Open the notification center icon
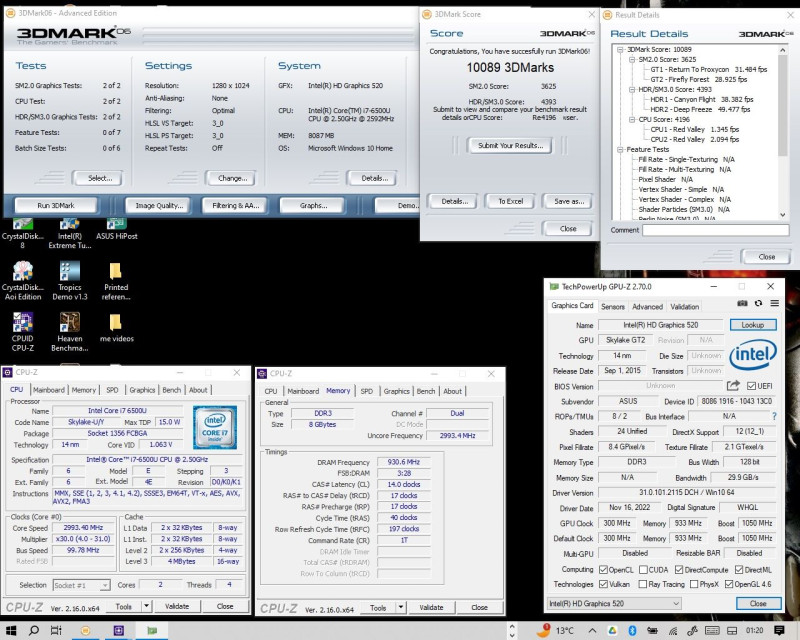Image resolution: width=800 pixels, height=640 pixels. pyautogui.click(x=779, y=630)
